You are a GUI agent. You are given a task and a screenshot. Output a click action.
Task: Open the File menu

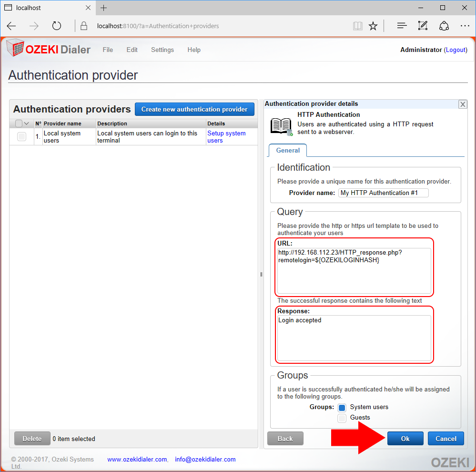pos(108,50)
